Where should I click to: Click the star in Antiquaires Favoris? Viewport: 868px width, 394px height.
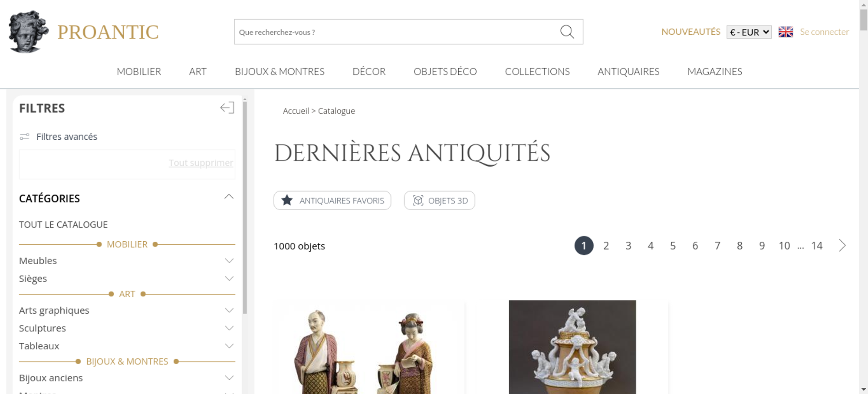click(287, 200)
